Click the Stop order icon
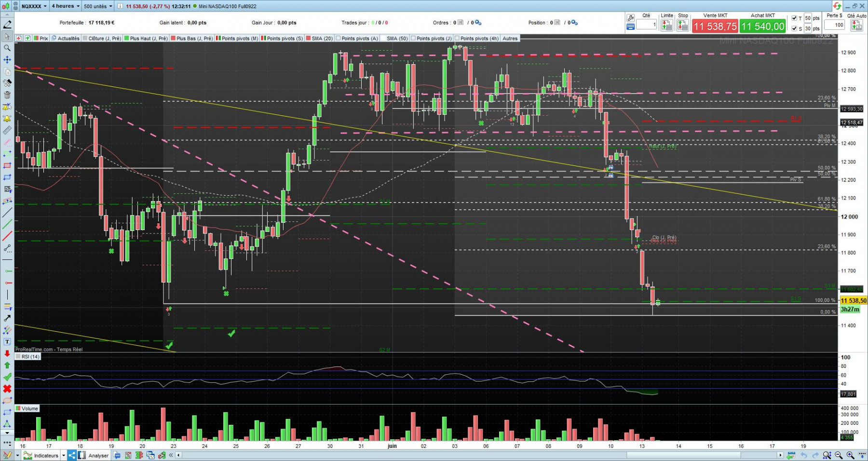 683,26
